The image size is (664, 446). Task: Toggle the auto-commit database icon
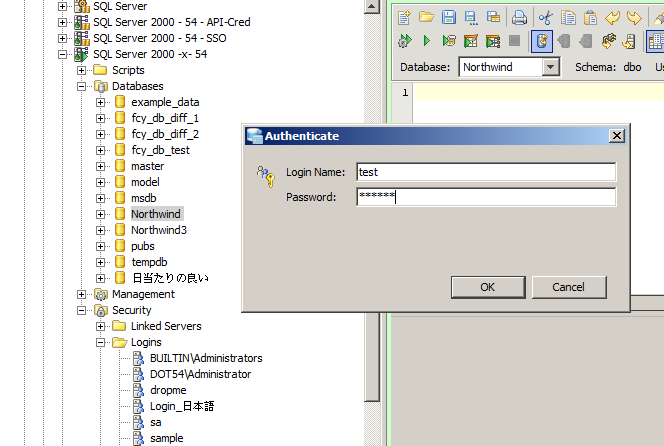[542, 41]
